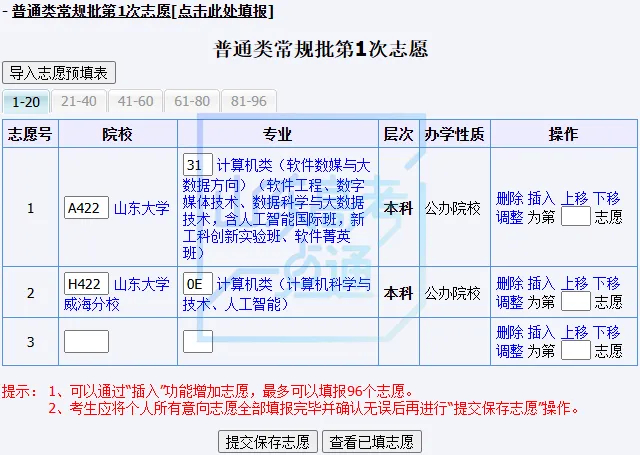The width and height of the screenshot is (640, 455).
Task: Click 上移 in the empty row 3
Action: [x=574, y=332]
